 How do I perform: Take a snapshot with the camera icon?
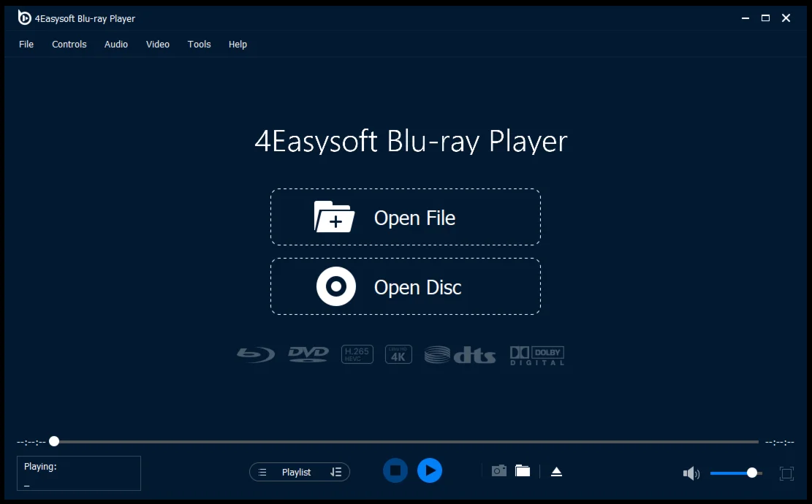point(499,471)
